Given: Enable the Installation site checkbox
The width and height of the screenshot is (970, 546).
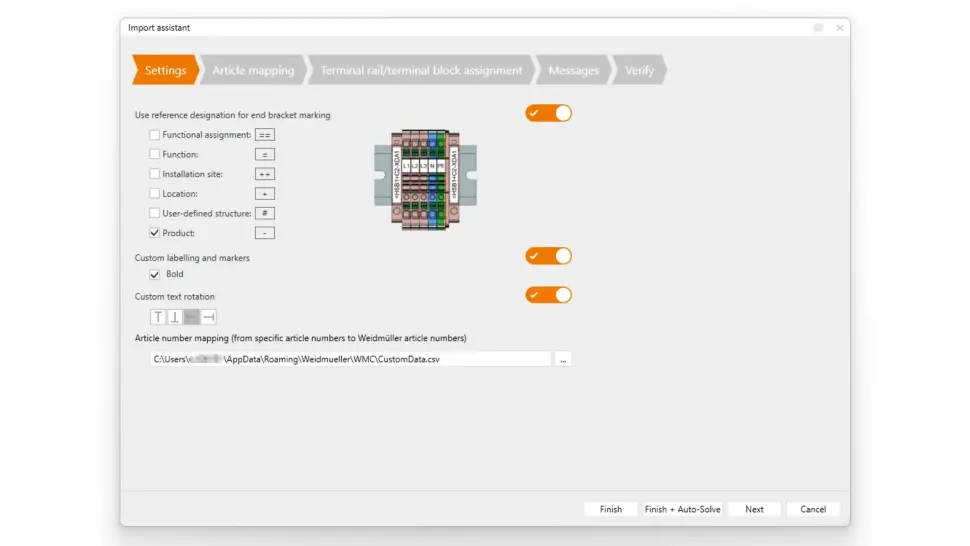Looking at the screenshot, I should 154,174.
